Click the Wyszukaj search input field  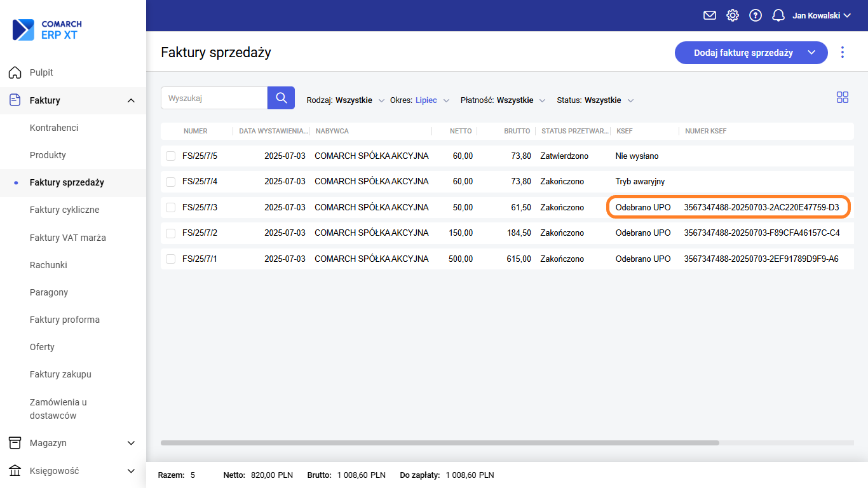coord(214,98)
